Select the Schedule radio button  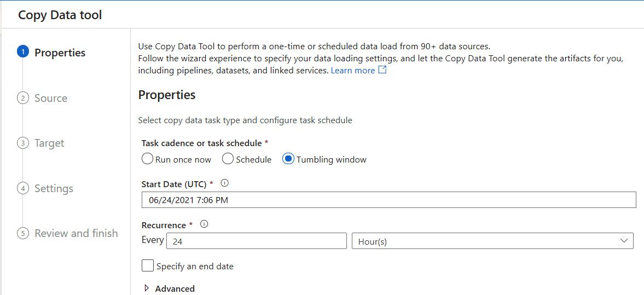tap(228, 159)
